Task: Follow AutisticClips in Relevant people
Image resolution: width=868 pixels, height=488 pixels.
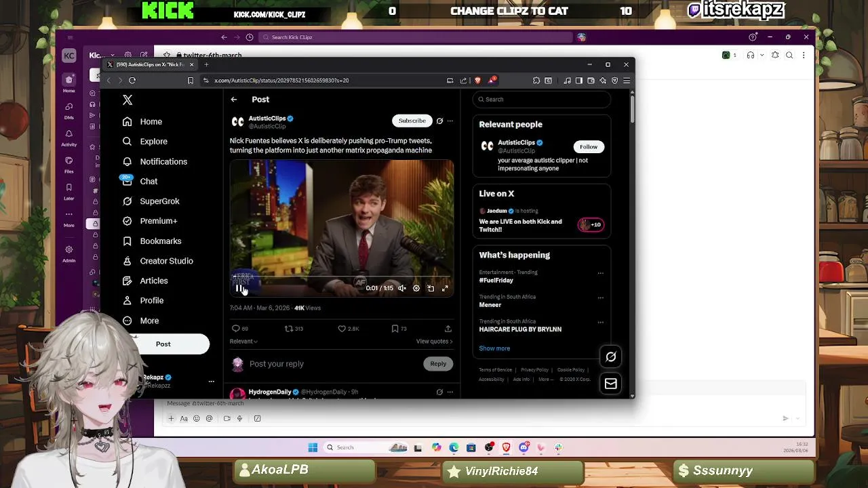Action: click(589, 146)
